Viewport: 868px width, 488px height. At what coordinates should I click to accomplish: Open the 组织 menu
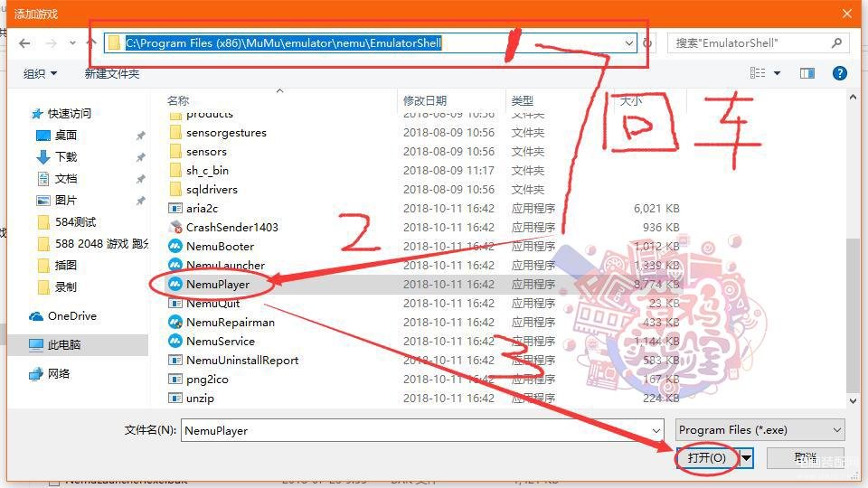(40, 73)
